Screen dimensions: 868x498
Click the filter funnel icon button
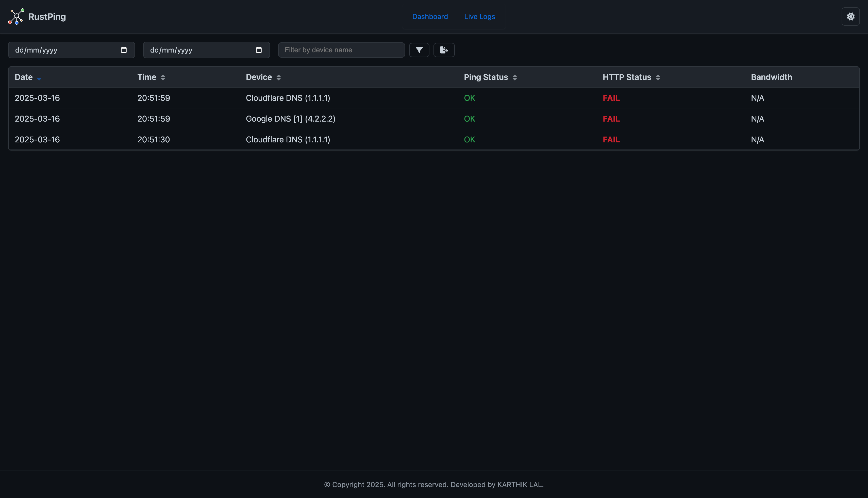[x=419, y=50]
